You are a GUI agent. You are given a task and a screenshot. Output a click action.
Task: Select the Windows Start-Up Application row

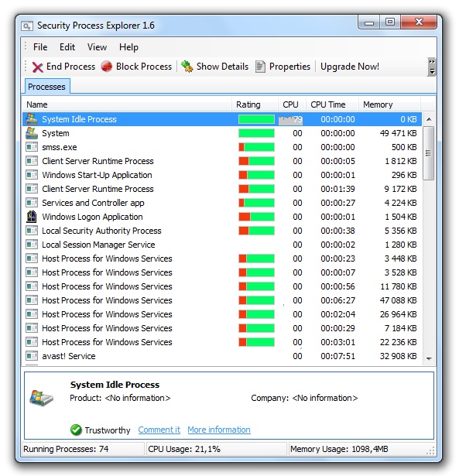pos(222,175)
